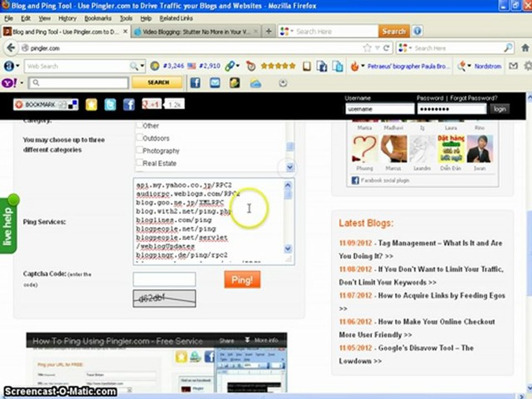Open the Tag Management blog post link
The image size is (532, 399).
click(x=421, y=249)
